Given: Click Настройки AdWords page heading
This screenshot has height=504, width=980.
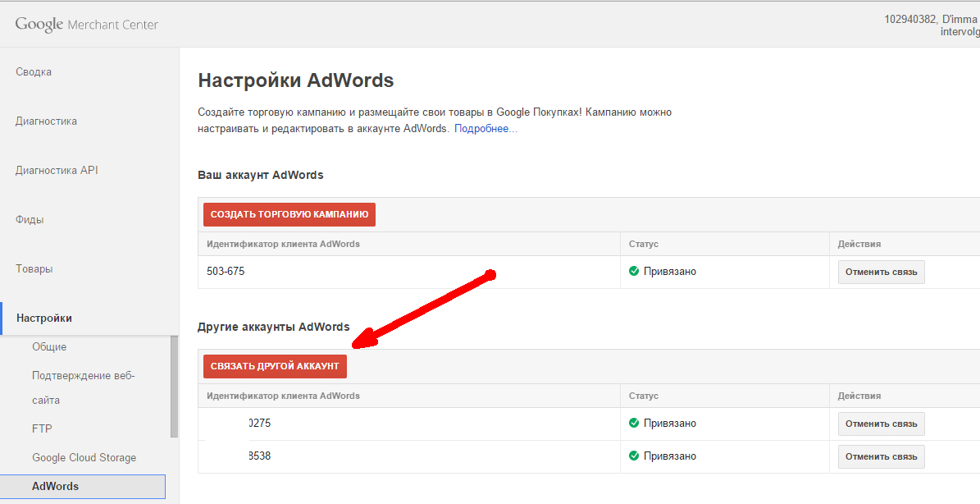Looking at the screenshot, I should pyautogui.click(x=295, y=80).
